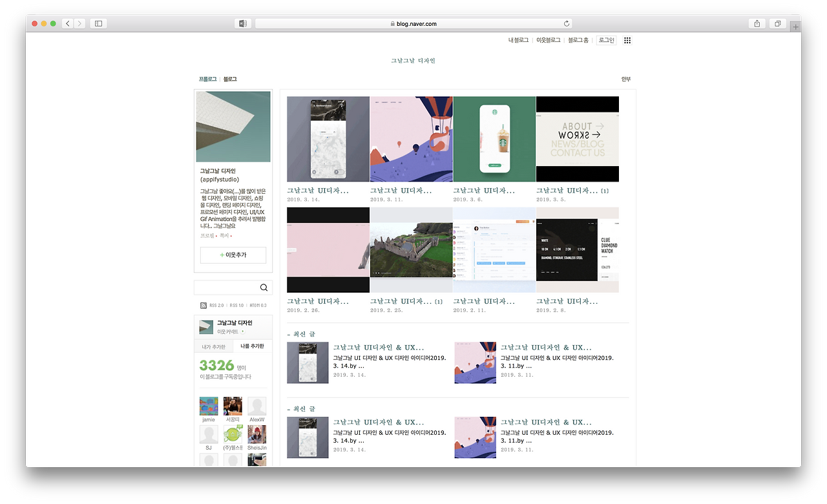Click the Safari reader icon beside the address bar
827x504 pixels.
[x=243, y=23]
